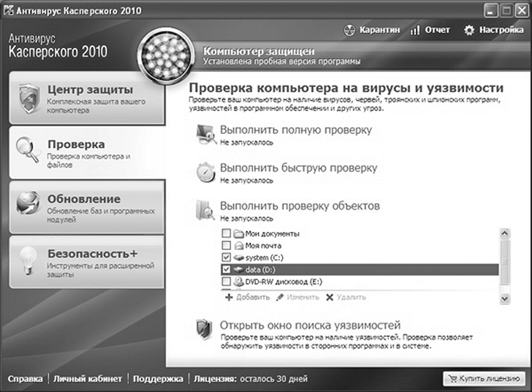
Task: Open Открыть окно поиска уязвимостей
Action: point(310,325)
